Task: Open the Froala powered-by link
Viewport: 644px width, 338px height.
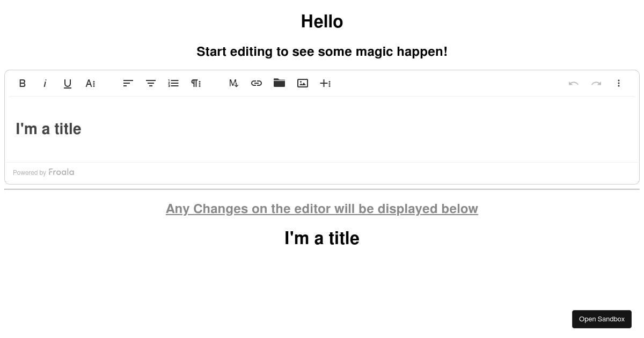Action: pyautogui.click(x=43, y=172)
